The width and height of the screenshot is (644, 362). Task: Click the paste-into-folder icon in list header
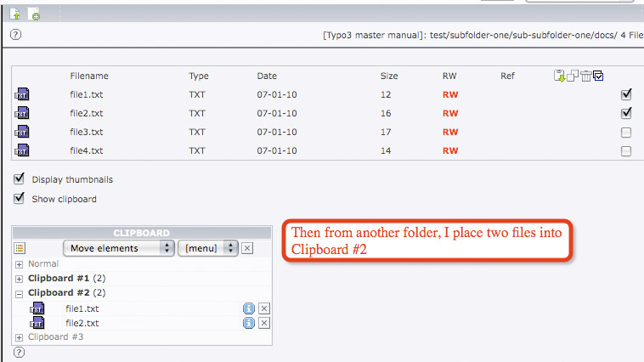coord(559,76)
